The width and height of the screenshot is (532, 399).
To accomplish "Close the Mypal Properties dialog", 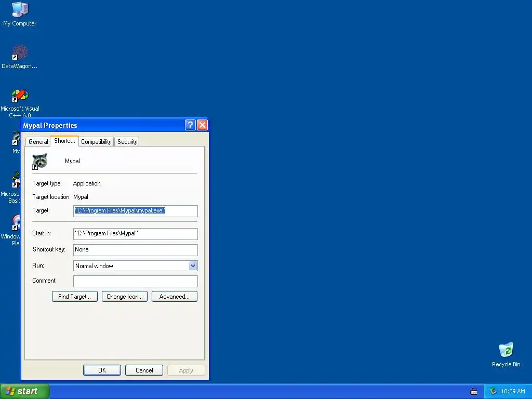I will coord(202,125).
